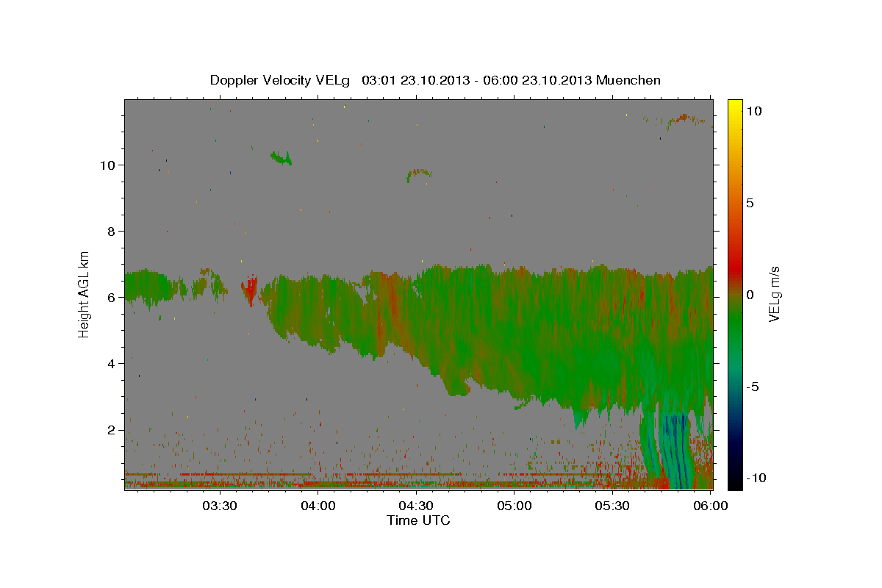
Task: Click the height tick label '6'
Action: click(111, 297)
